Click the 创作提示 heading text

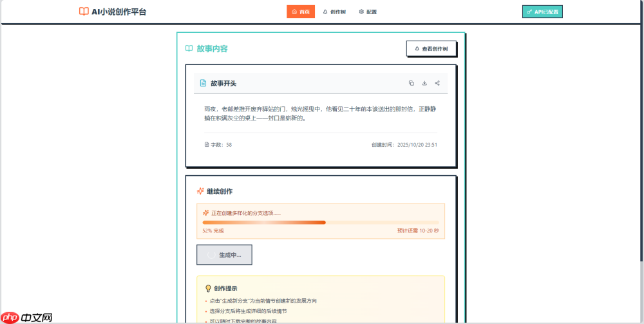pyautogui.click(x=225, y=289)
